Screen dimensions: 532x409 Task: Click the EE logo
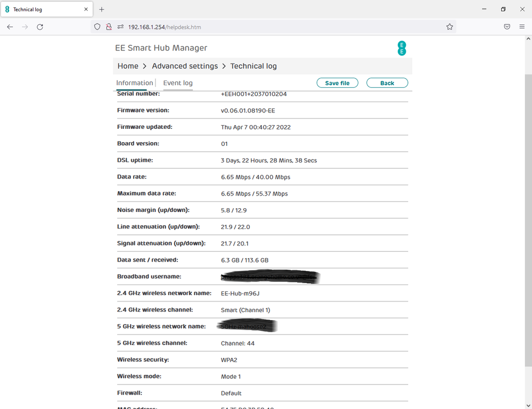tap(402, 48)
